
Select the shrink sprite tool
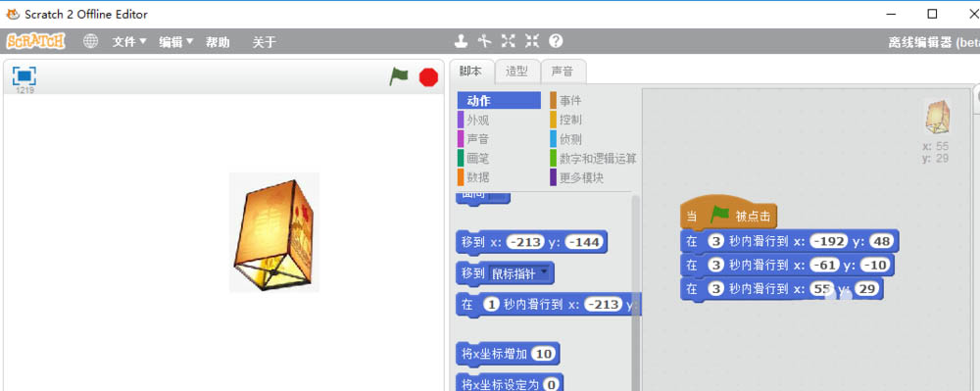coord(532,41)
